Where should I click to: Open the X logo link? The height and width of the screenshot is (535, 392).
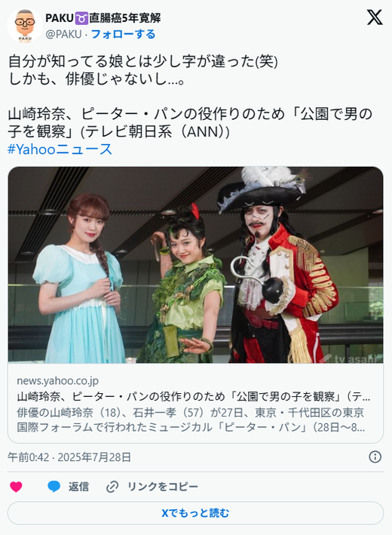[x=375, y=17]
